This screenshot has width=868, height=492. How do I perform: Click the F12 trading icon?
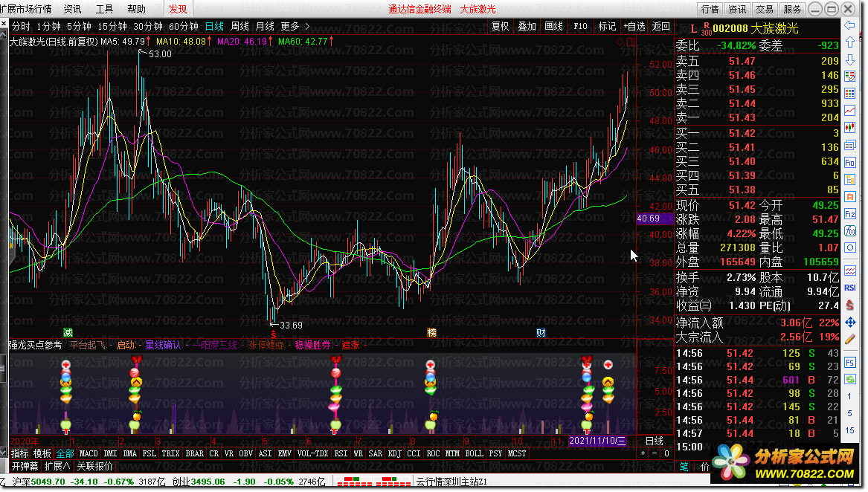point(849,214)
